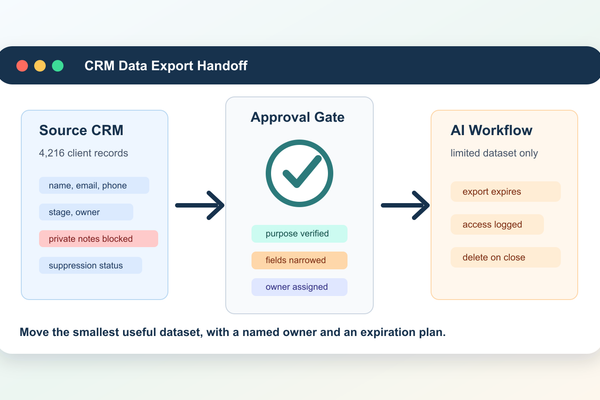Click the 'Move the smallest useful dataset' caption

[233, 332]
